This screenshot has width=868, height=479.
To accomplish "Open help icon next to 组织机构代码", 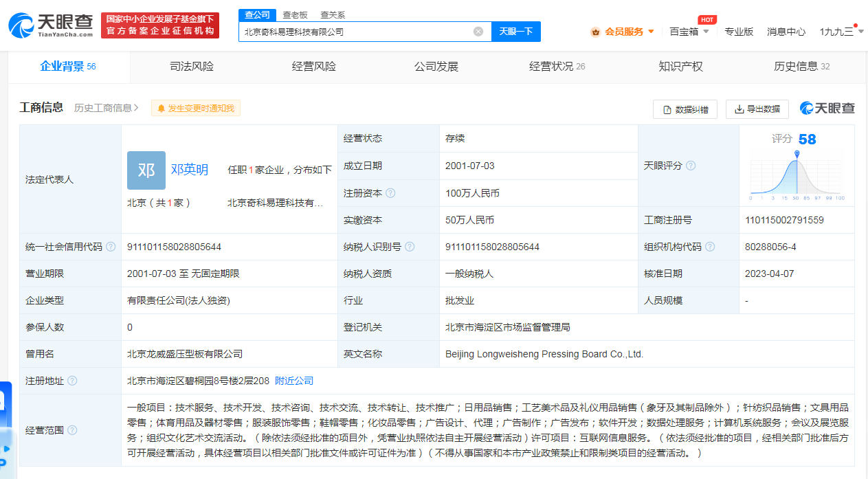I will pyautogui.click(x=710, y=247).
